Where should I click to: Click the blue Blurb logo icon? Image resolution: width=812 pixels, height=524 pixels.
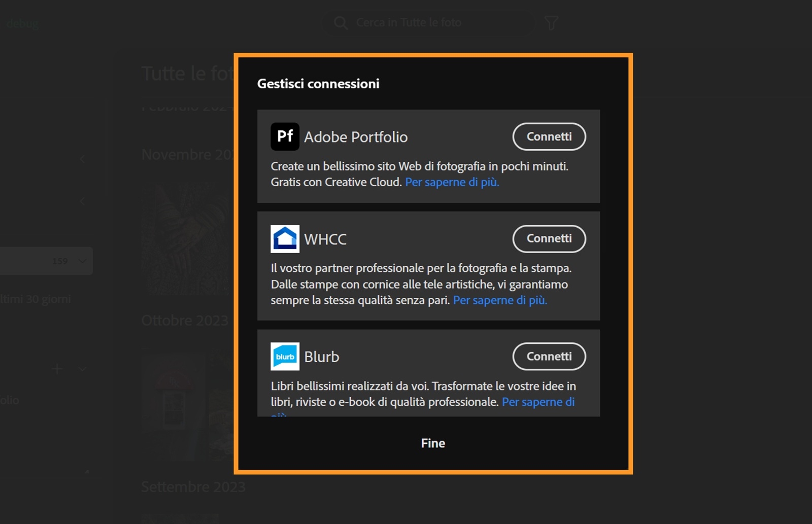point(285,356)
